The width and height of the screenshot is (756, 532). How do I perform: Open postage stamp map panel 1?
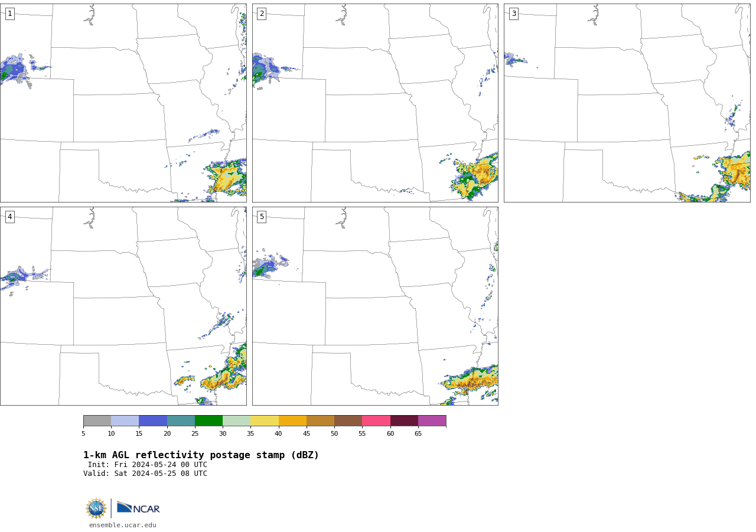123,103
